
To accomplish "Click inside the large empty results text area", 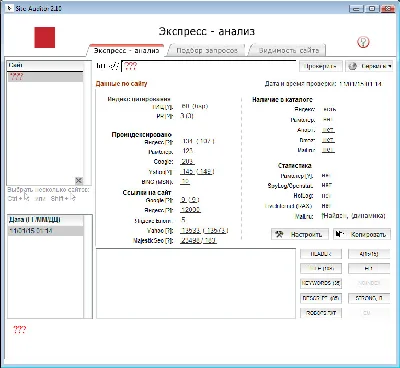I will [x=196, y=284].
